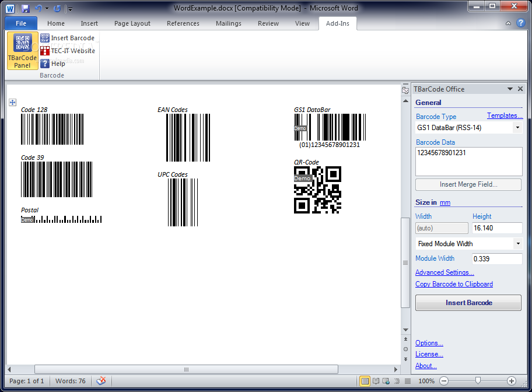
Task: Click Copy Barcode to Clipboard link
Action: point(454,285)
